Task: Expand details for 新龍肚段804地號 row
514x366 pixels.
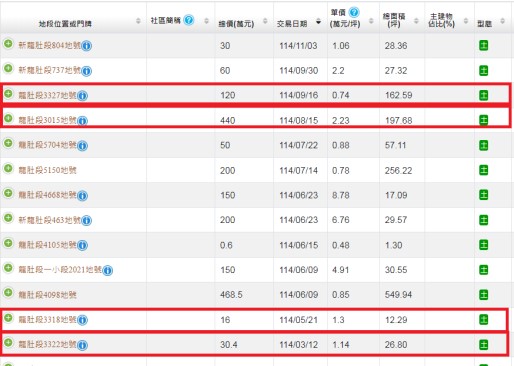Action: 8,44
